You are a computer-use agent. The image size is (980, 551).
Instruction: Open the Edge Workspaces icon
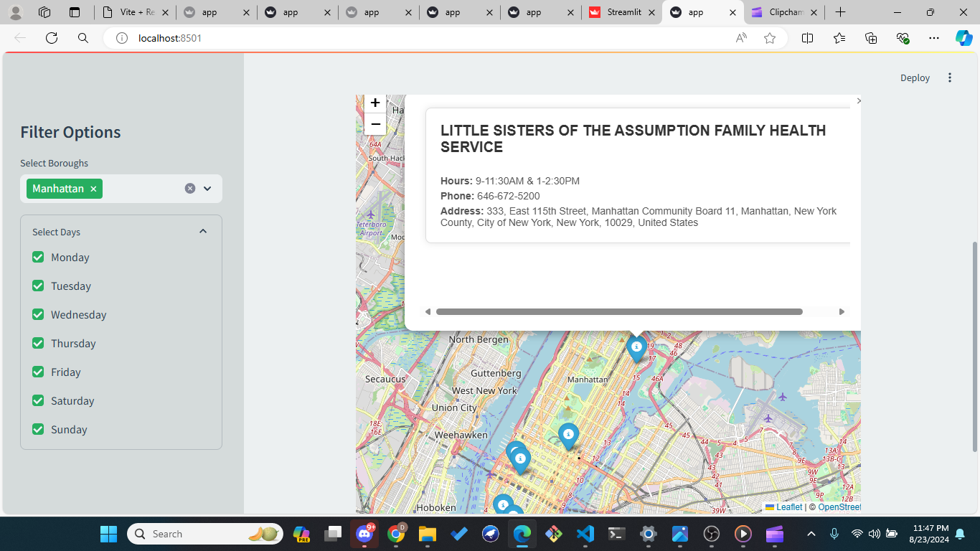pos(44,12)
